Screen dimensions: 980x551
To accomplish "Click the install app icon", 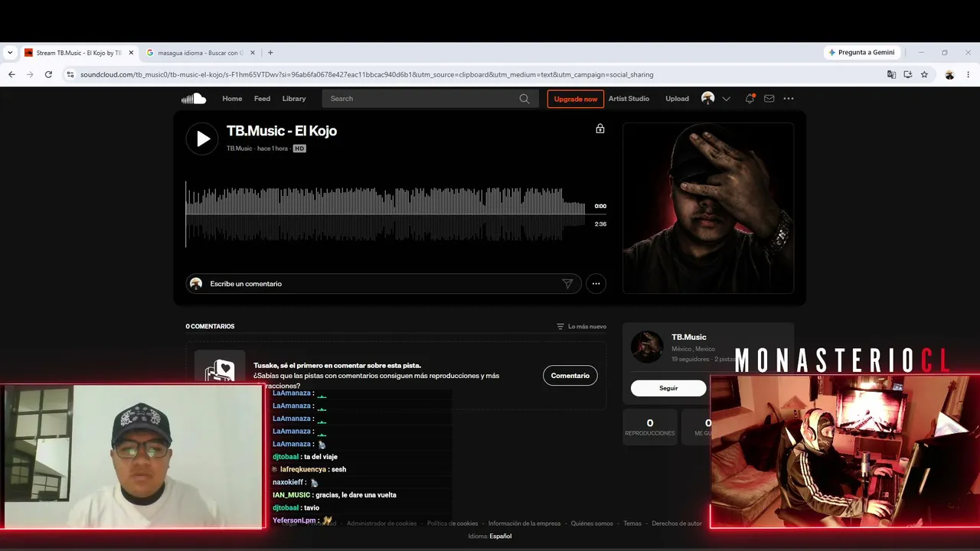I will click(908, 74).
